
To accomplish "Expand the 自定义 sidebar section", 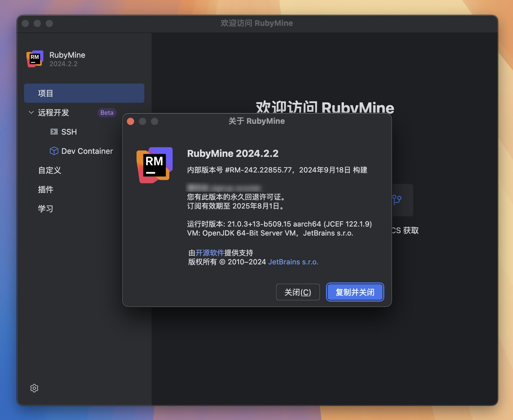I will 49,170.
